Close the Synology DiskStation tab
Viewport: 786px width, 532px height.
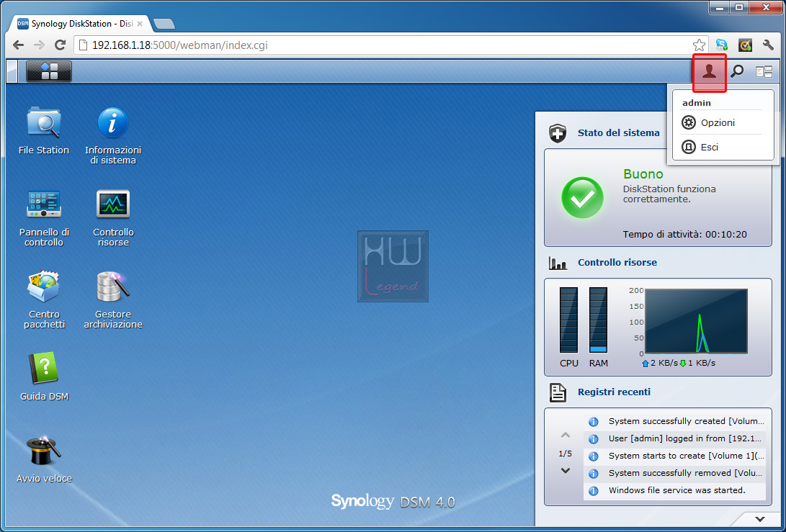click(139, 24)
